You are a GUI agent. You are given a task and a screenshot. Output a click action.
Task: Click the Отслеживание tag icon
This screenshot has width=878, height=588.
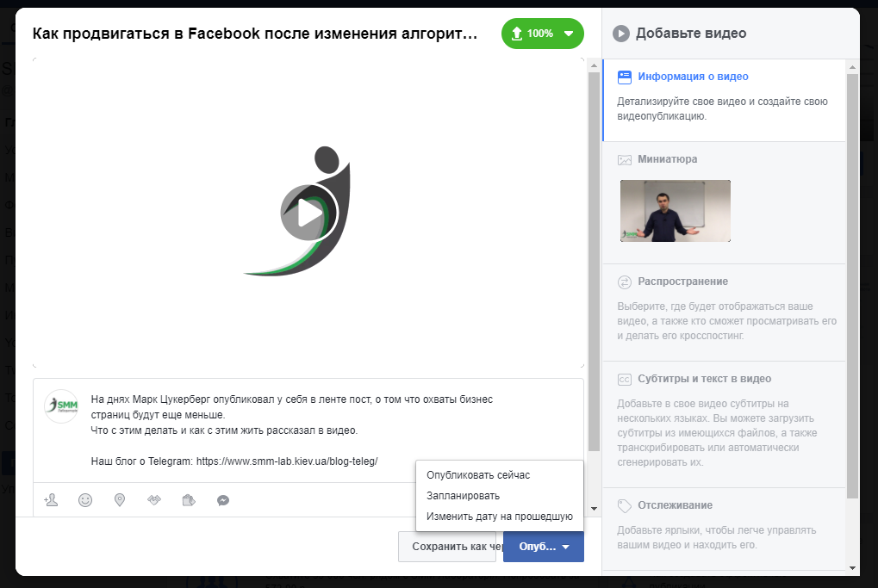tap(625, 505)
